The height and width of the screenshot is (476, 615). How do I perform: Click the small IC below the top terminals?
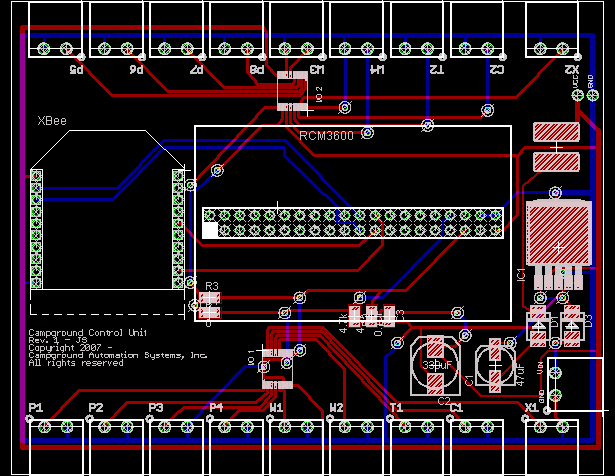coord(293,92)
